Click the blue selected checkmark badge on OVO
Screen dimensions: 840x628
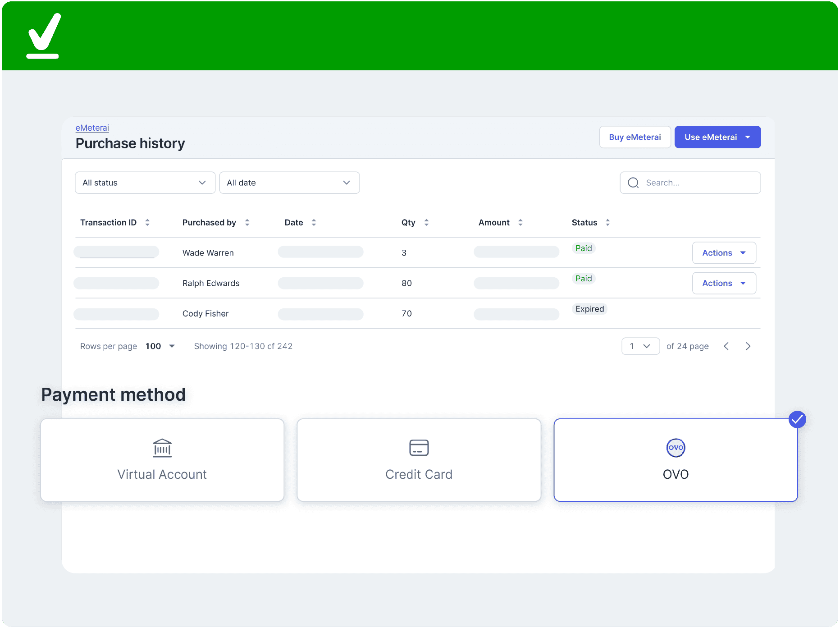pos(797,420)
